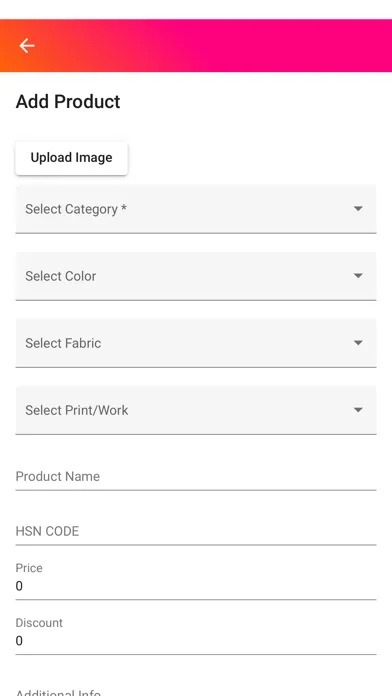Expand the Select Print/Work dropdown field

(196, 410)
